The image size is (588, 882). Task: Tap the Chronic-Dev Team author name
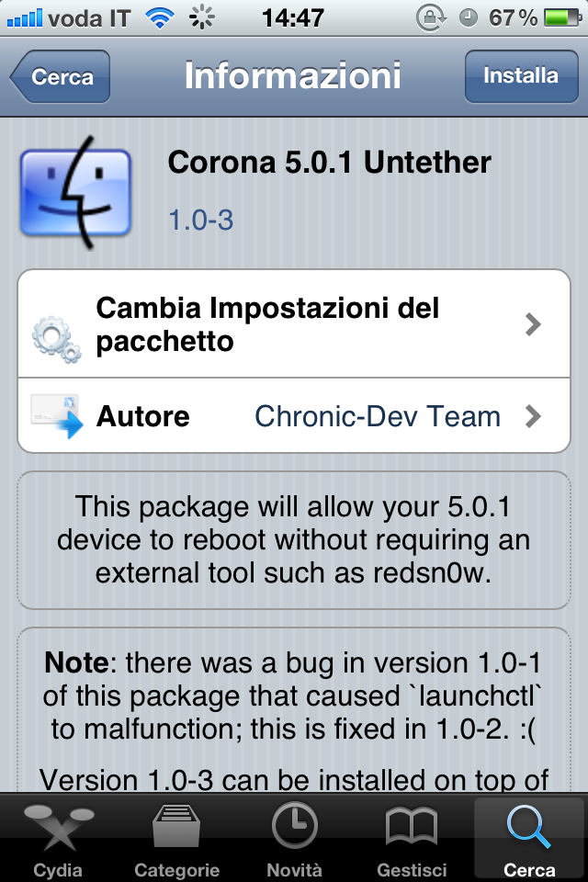coord(378,416)
